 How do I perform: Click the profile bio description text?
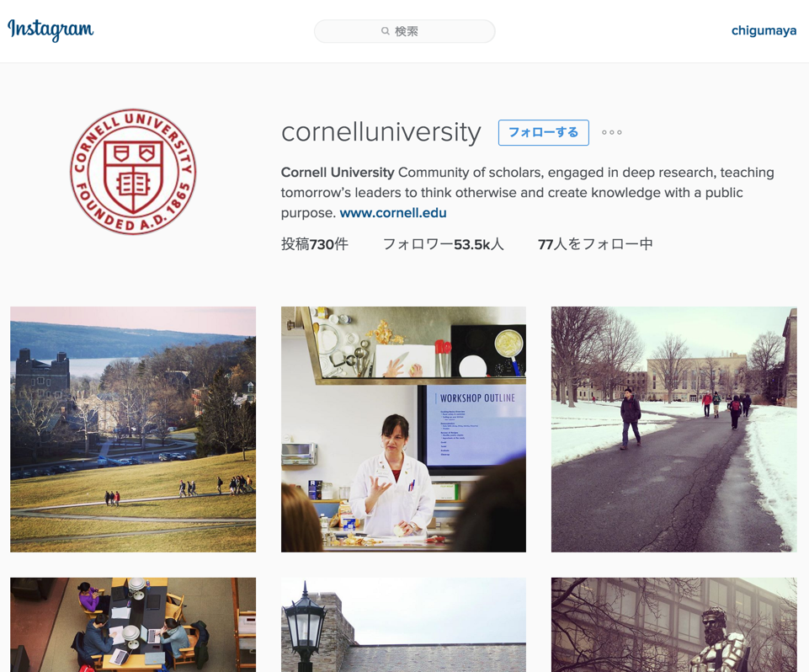click(x=527, y=193)
